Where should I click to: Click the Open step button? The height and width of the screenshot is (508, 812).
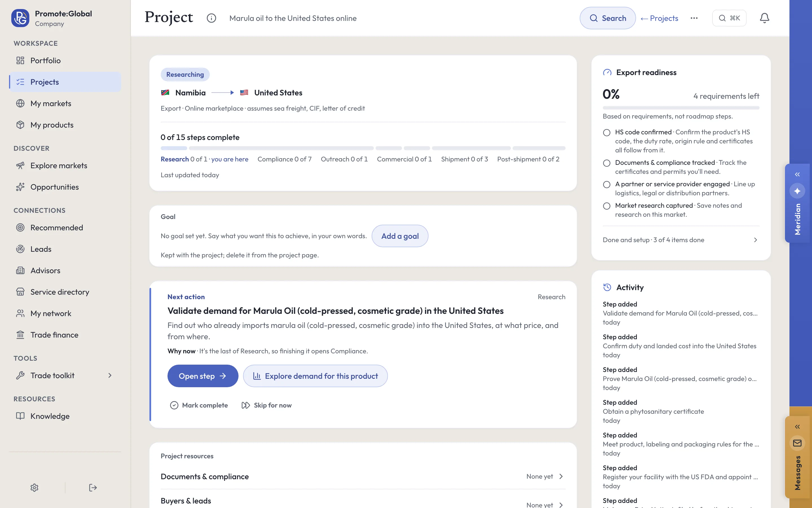[x=203, y=376]
